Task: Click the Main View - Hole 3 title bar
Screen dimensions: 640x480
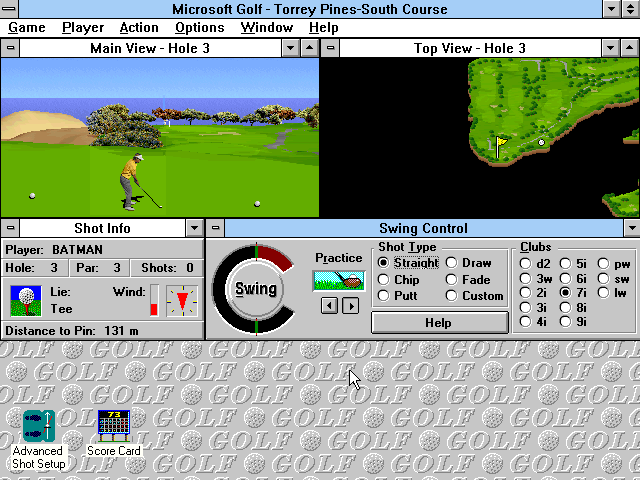Action: click(x=150, y=48)
